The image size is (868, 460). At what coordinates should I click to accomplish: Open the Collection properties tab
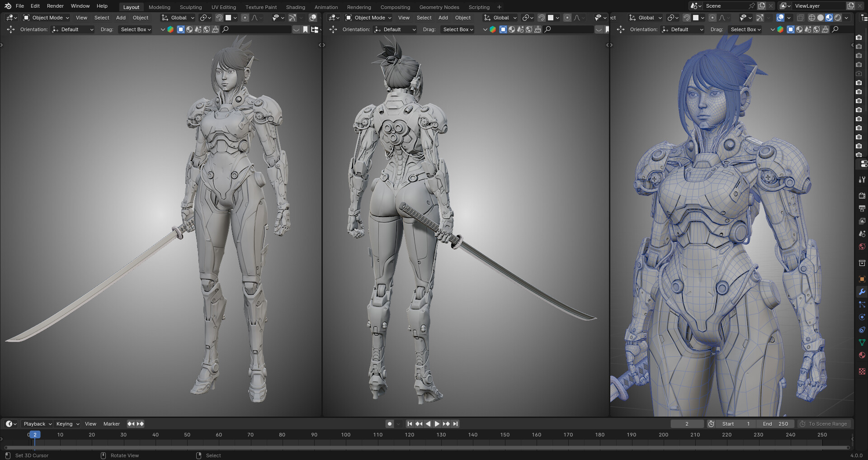click(862, 263)
